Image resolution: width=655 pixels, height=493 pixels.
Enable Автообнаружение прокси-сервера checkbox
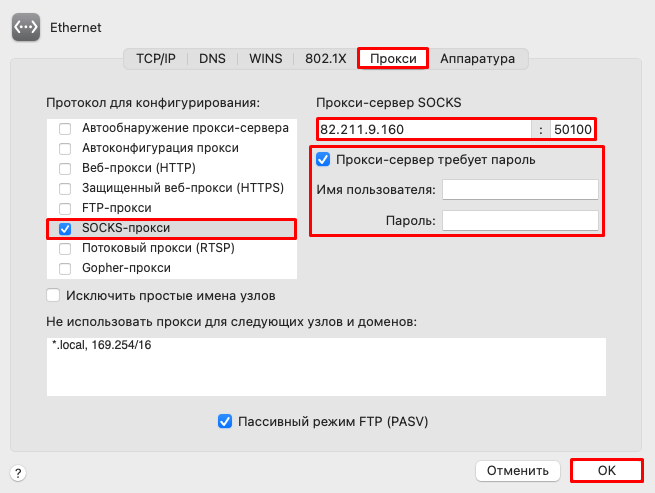(65, 128)
